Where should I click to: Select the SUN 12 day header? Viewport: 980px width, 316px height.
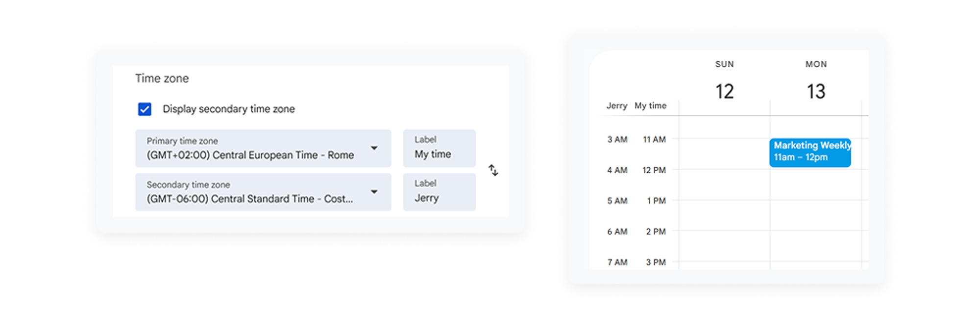coord(724,79)
